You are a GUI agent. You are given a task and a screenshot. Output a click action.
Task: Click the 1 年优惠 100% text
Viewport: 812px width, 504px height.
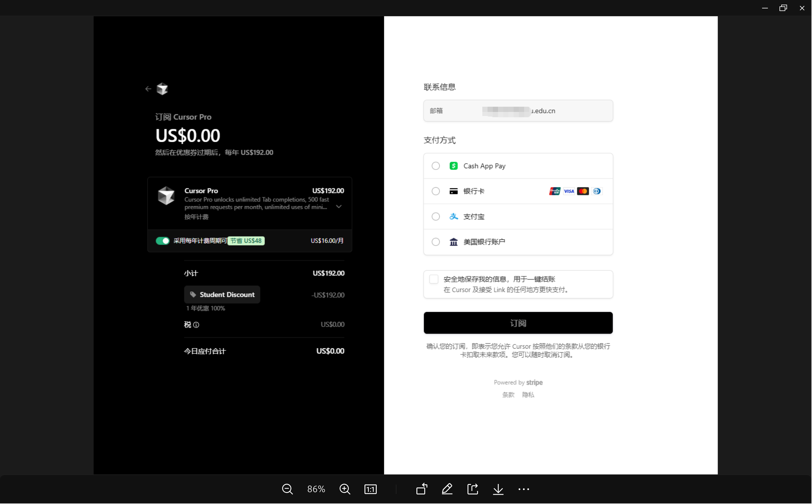click(x=205, y=309)
